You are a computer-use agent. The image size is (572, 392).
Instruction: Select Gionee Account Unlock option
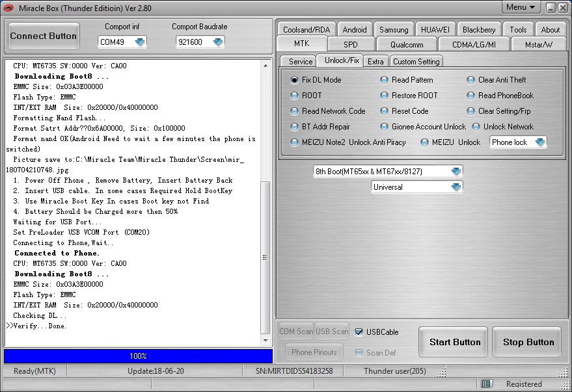coord(384,127)
